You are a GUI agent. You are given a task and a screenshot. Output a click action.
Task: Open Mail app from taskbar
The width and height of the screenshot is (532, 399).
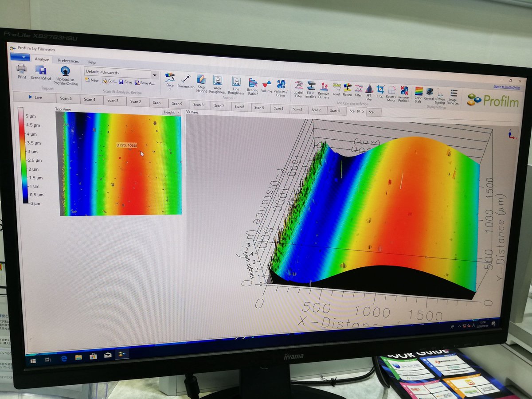coord(107,354)
